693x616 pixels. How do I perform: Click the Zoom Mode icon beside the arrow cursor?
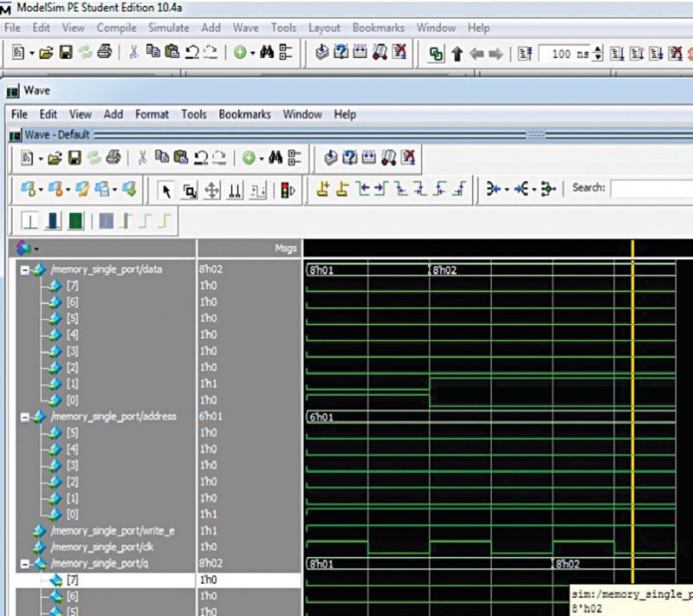(190, 190)
